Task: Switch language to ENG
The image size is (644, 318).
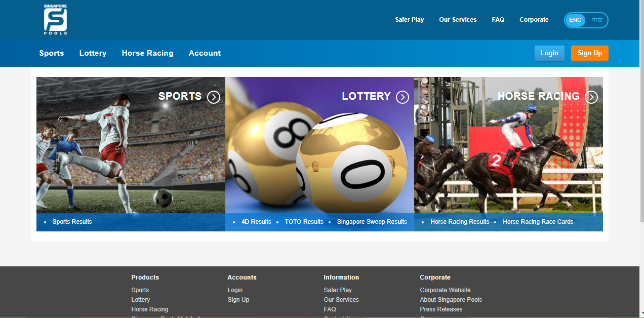Action: [x=575, y=20]
